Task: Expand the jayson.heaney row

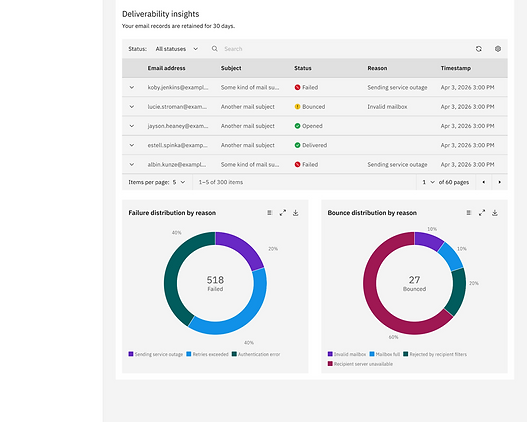Action: (x=132, y=126)
